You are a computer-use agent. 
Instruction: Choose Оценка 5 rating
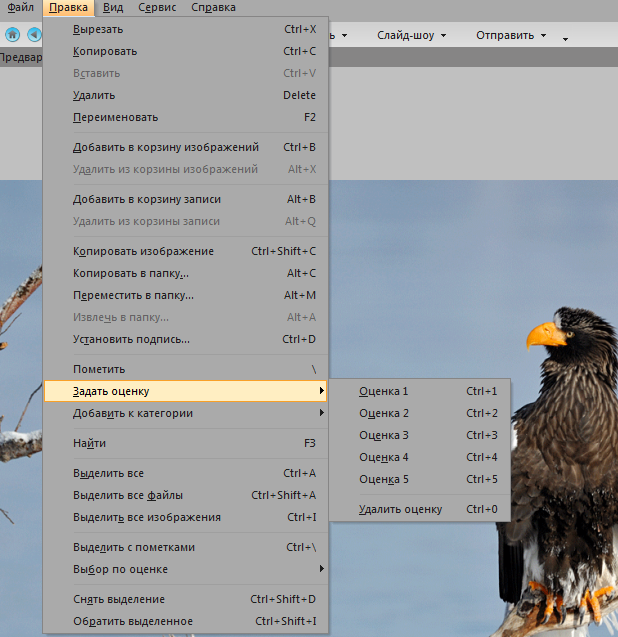coord(384,479)
